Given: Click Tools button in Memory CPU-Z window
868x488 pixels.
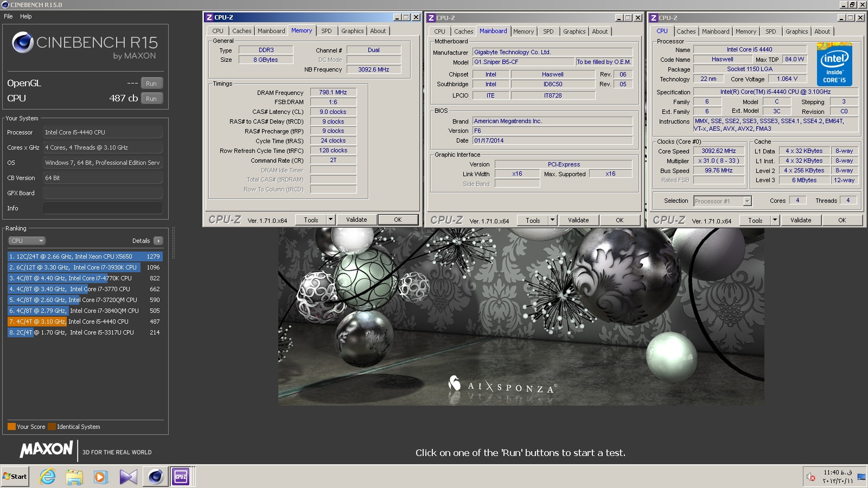Looking at the screenshot, I should tap(311, 220).
